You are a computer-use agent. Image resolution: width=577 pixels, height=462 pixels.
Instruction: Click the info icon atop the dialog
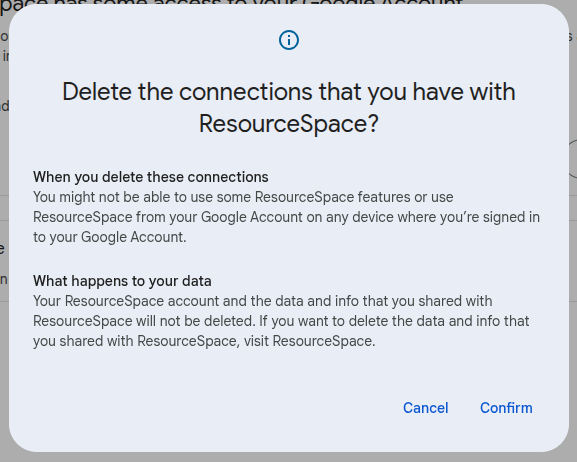click(x=289, y=40)
